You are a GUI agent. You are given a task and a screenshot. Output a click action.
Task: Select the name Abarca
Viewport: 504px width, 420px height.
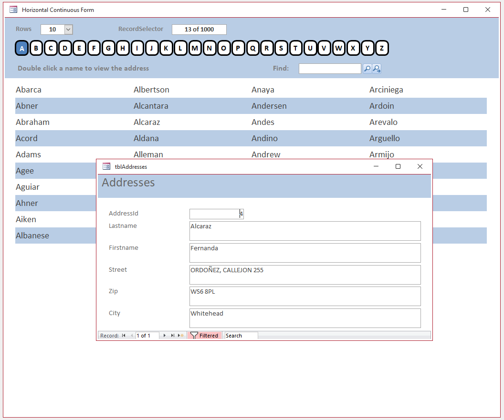click(x=29, y=90)
